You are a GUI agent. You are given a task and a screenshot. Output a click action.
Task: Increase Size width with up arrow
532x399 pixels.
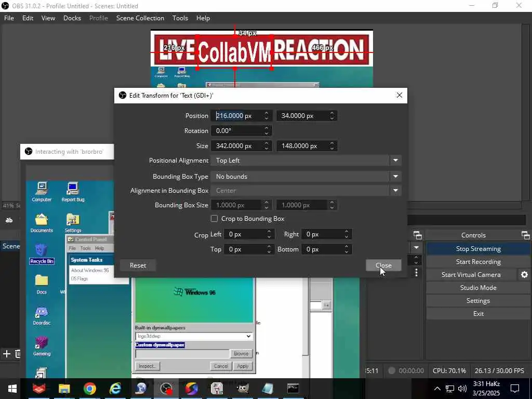(267, 143)
